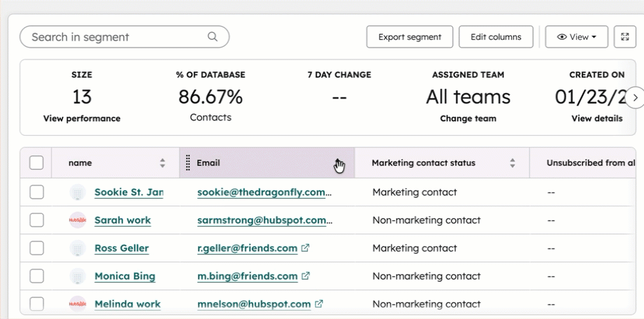Click the Change team link
The width and height of the screenshot is (644, 319).
coord(468,119)
